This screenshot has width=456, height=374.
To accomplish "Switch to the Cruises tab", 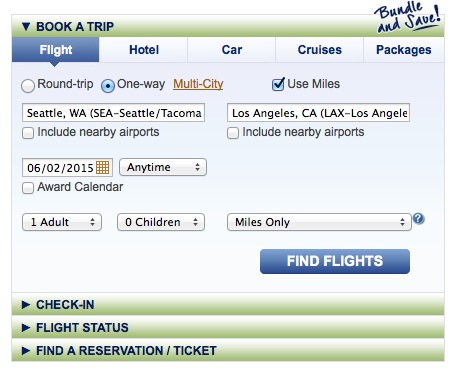I will [x=319, y=50].
